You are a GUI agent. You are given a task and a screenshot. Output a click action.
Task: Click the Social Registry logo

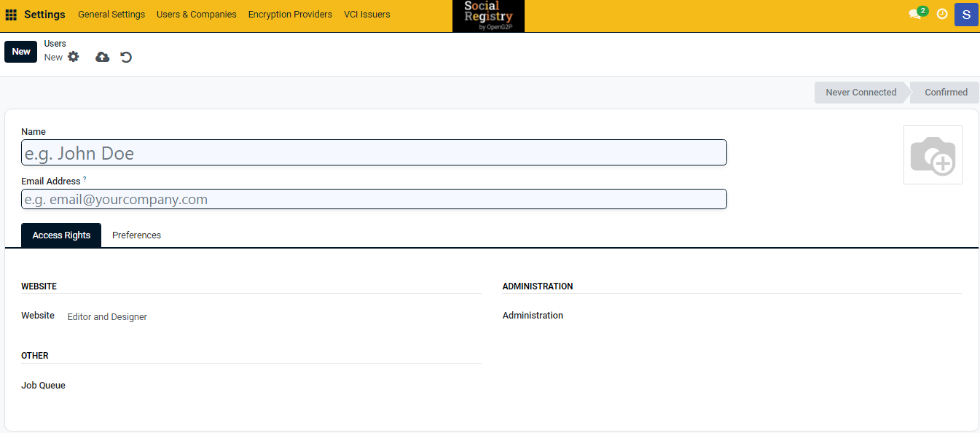click(488, 16)
